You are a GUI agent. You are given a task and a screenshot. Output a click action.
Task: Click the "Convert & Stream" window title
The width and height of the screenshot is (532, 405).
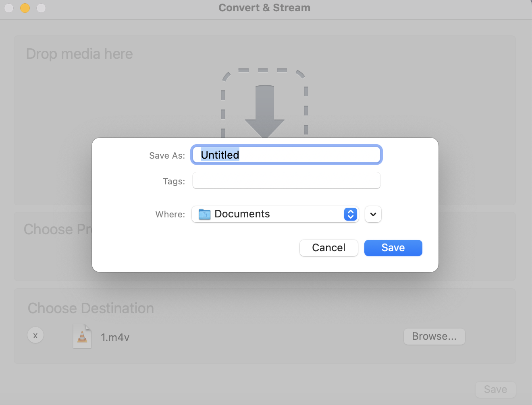coord(264,8)
